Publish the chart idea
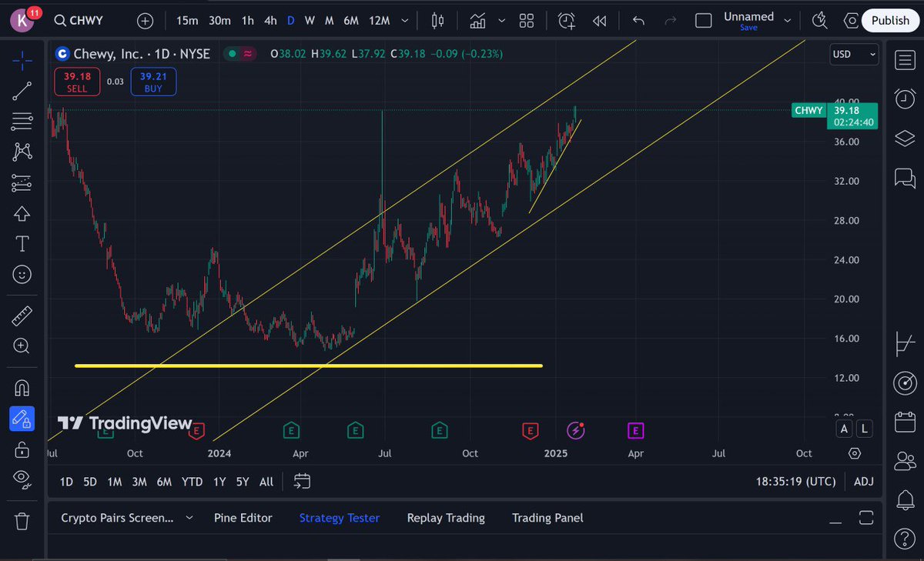924x561 pixels. (x=890, y=21)
